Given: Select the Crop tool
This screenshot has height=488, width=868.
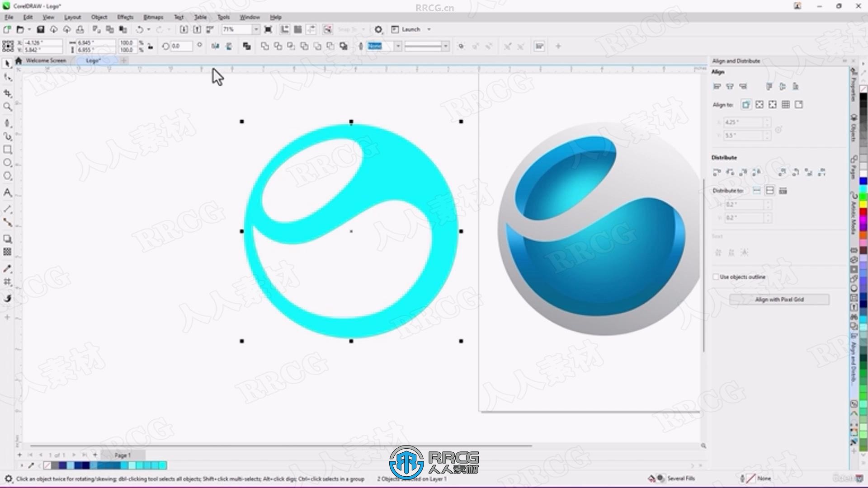Looking at the screenshot, I should 7,93.
